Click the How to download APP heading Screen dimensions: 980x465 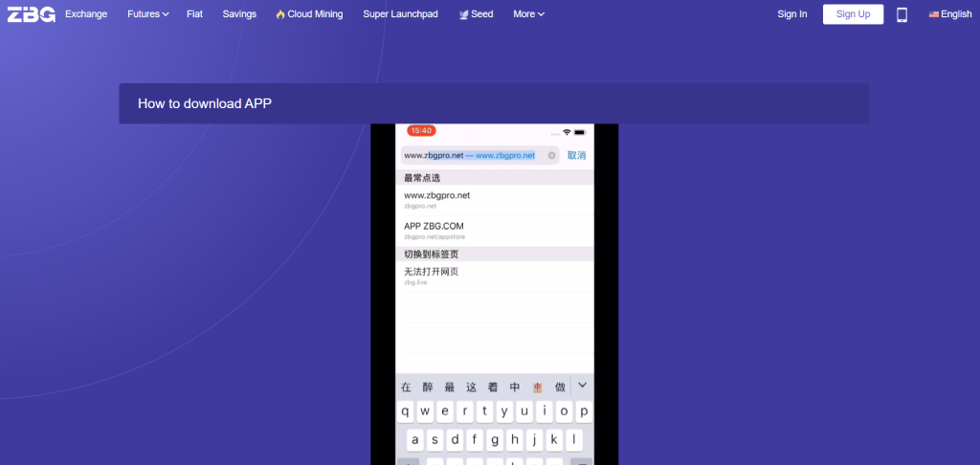click(x=205, y=103)
